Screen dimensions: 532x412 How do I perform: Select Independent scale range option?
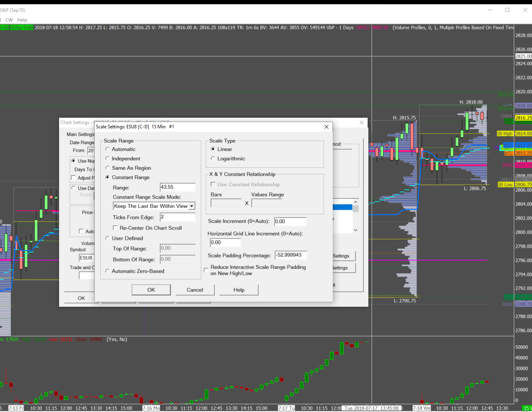pos(108,158)
